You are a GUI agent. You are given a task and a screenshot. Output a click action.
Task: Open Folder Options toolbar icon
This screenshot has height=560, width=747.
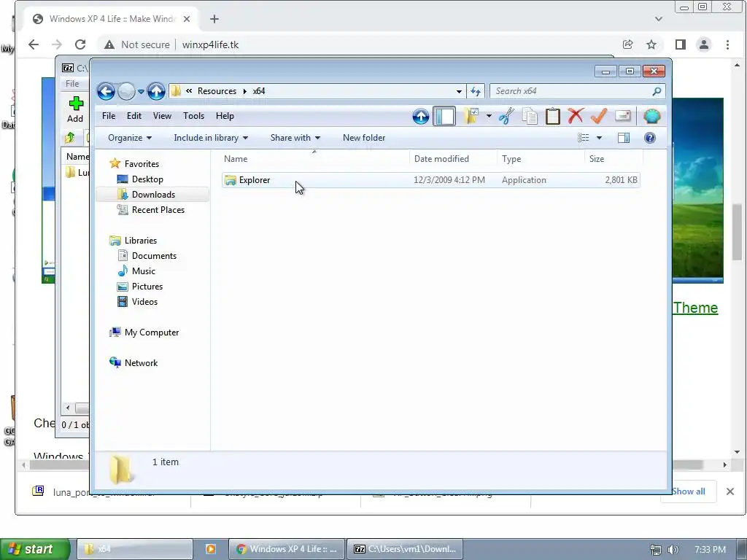[x=471, y=116]
